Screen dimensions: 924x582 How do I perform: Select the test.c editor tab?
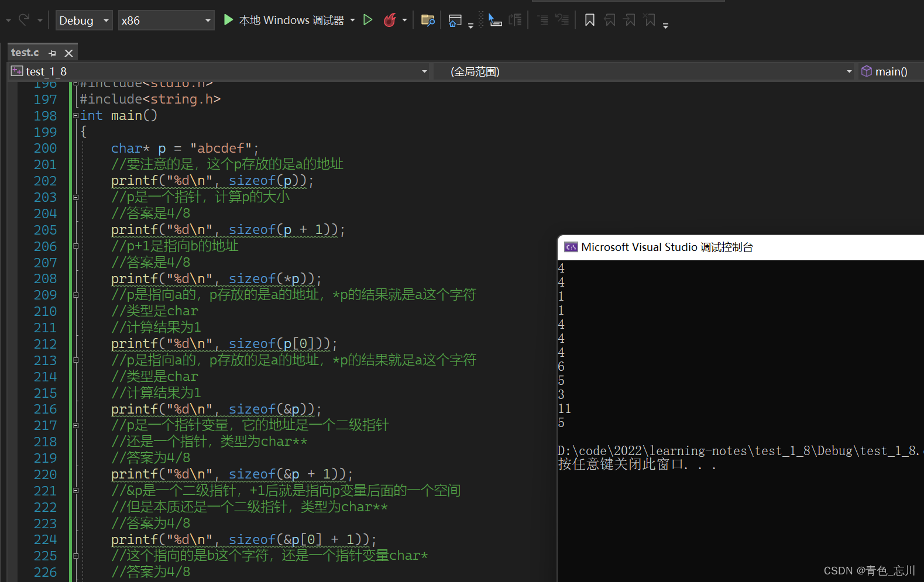click(25, 53)
